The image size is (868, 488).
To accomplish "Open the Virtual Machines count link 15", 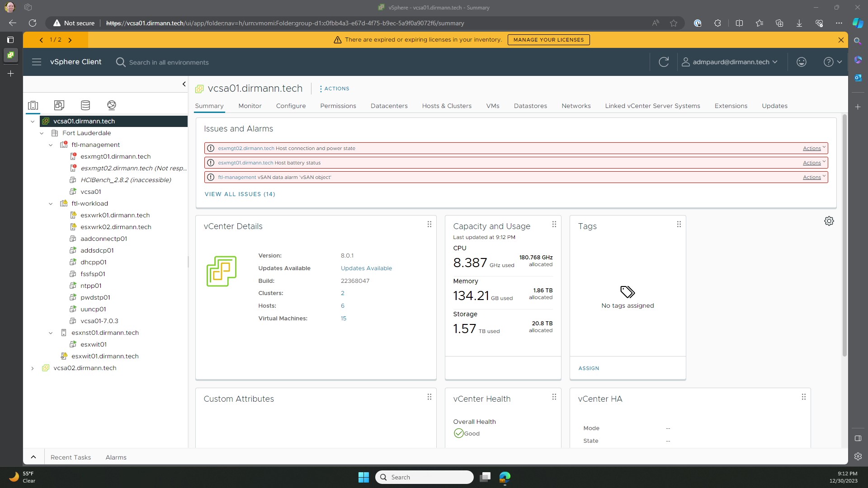I will [344, 318].
